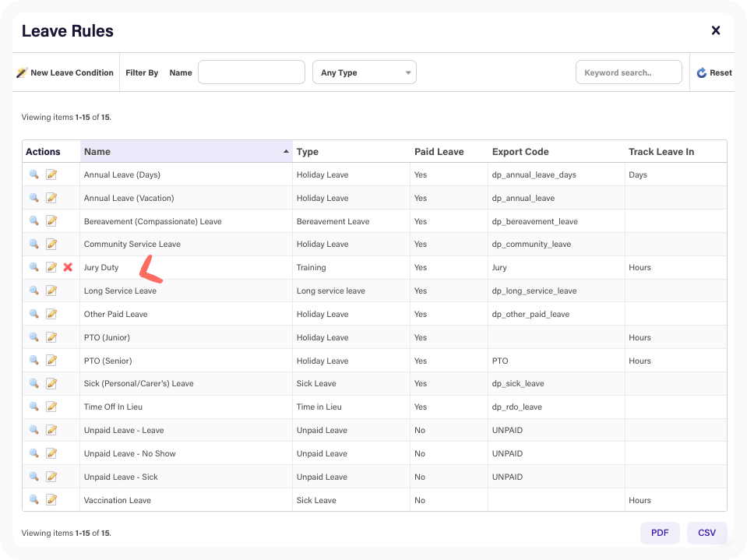Screen dimensions: 747x560
Task: Close the Leave Rules dialog
Action: coord(716,30)
